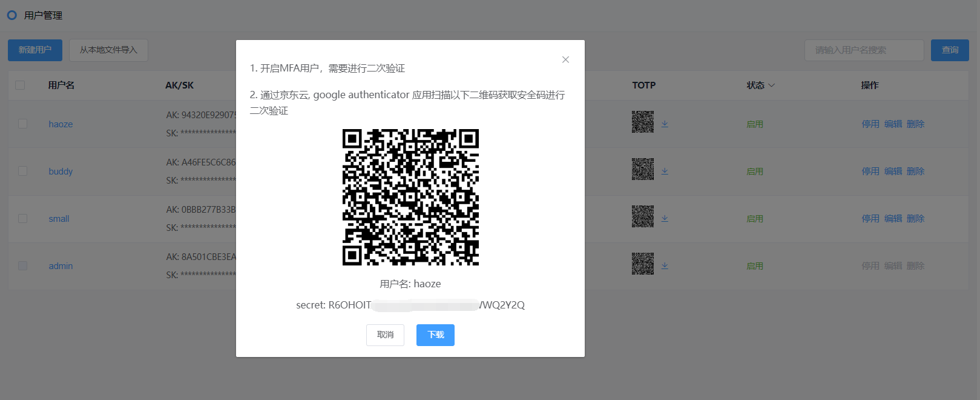
Task: Click the secret text in dialog
Action: [410, 305]
